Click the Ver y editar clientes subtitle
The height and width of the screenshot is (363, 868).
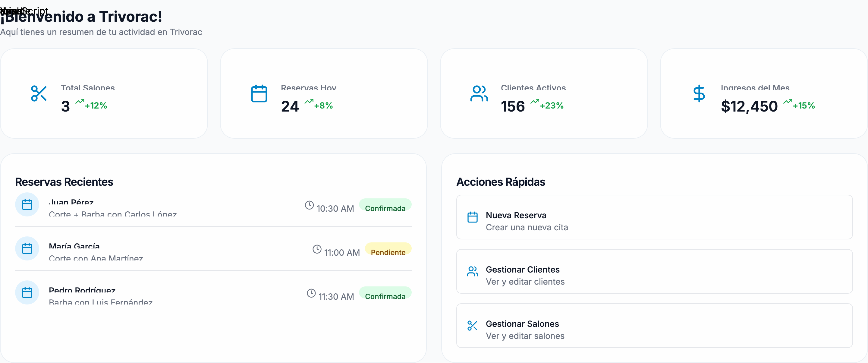click(x=525, y=282)
